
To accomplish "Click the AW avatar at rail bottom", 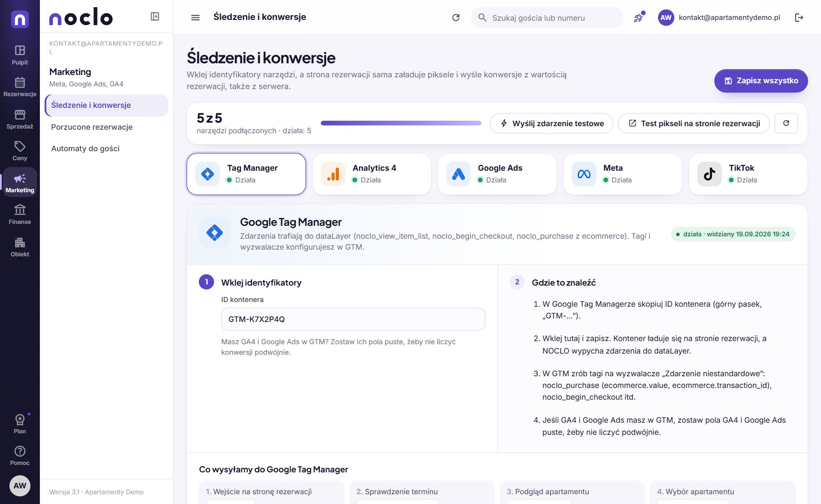I will pos(20,486).
